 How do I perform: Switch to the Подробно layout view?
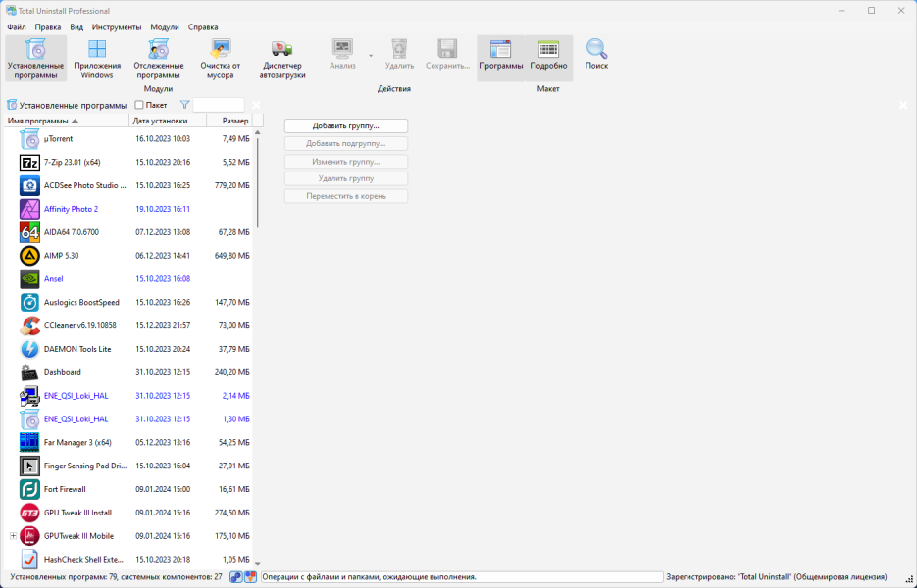pyautogui.click(x=548, y=59)
